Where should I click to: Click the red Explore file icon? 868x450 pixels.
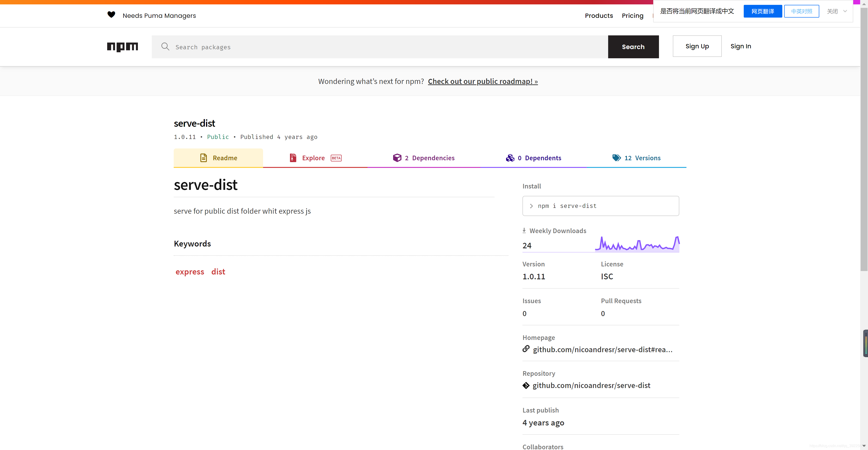coord(293,158)
